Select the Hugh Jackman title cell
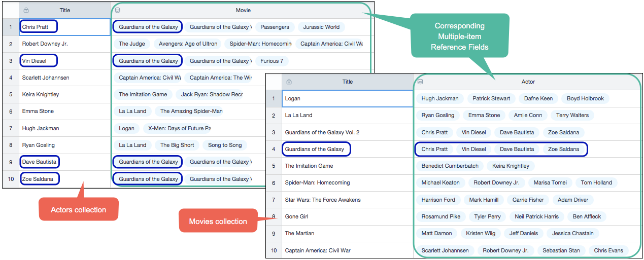The width and height of the screenshot is (644, 260). tap(65, 128)
